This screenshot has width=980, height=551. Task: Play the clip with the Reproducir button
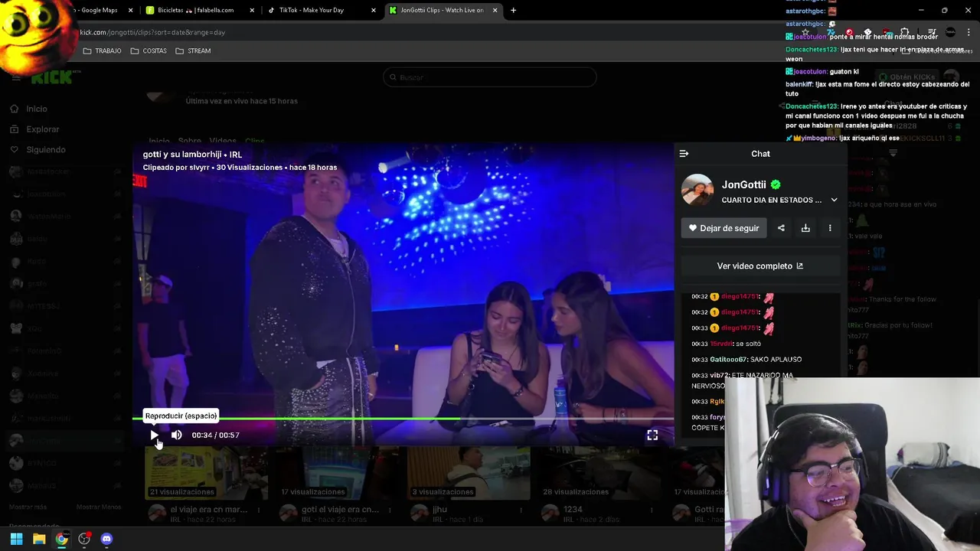coord(154,435)
